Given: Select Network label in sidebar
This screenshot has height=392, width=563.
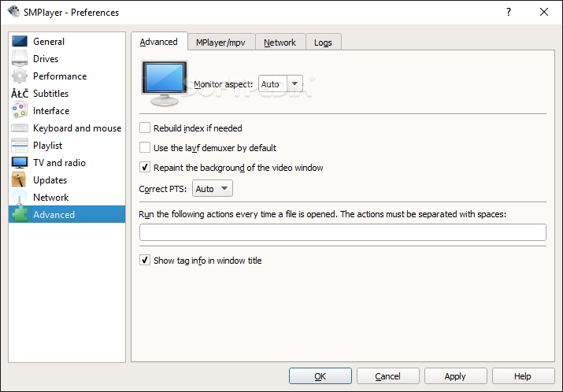Looking at the screenshot, I should [50, 197].
